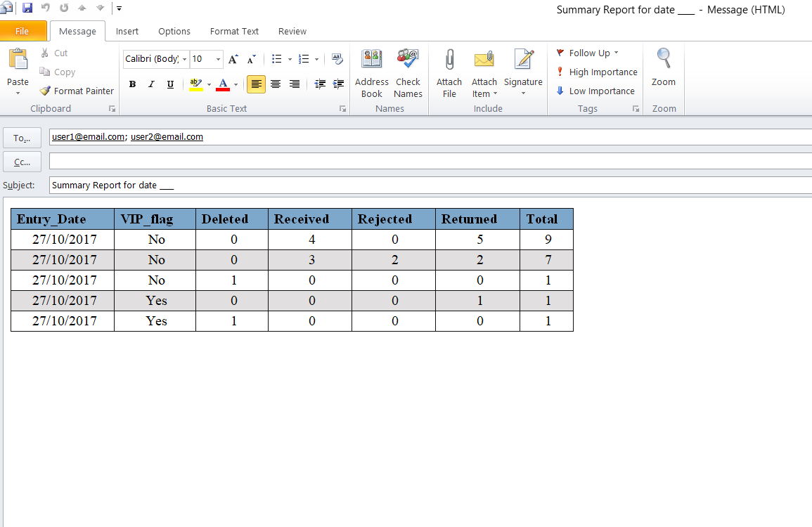Open Customize Quick Access Toolbar dropdown
The height and width of the screenshot is (527, 812).
[119, 8]
